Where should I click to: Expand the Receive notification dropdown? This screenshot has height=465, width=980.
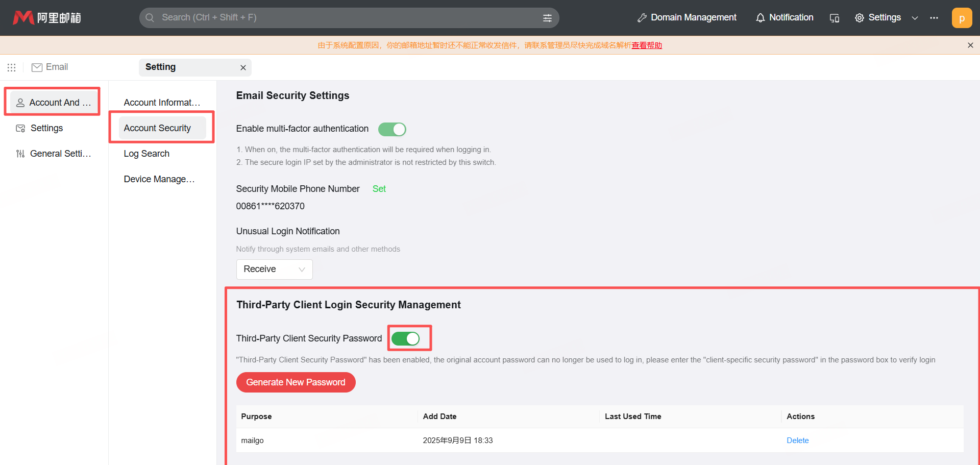(x=274, y=270)
